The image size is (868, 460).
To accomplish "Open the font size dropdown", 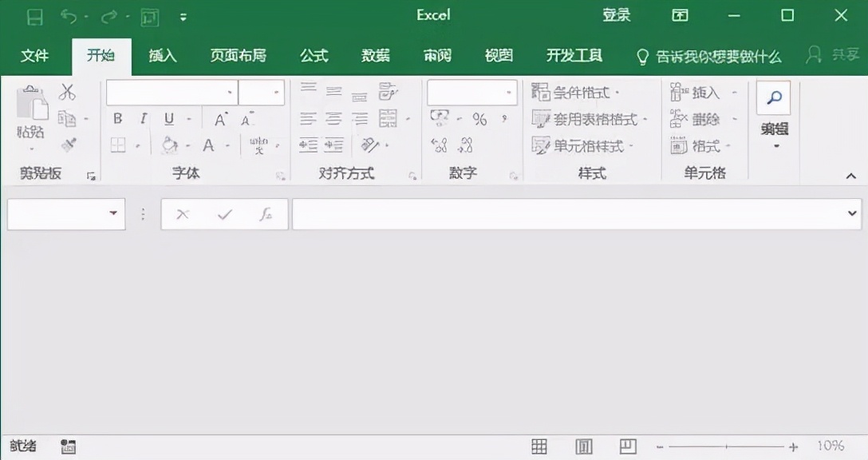I will pyautogui.click(x=276, y=93).
